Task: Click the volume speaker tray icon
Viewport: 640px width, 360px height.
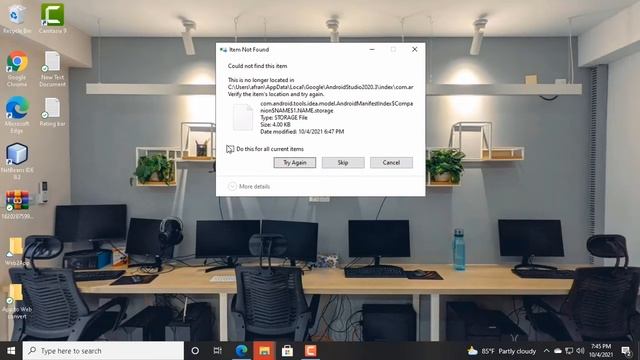Action: [580, 351]
